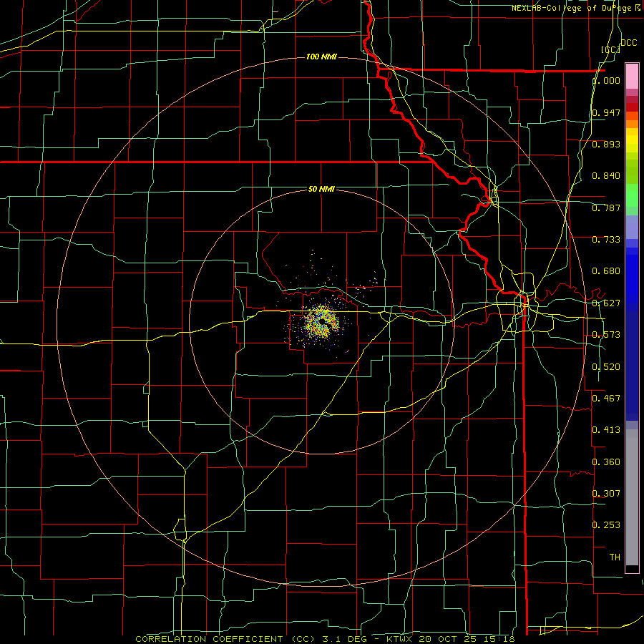Select the bright green color bar segment
The height and width of the screenshot is (644, 644).
(632, 195)
